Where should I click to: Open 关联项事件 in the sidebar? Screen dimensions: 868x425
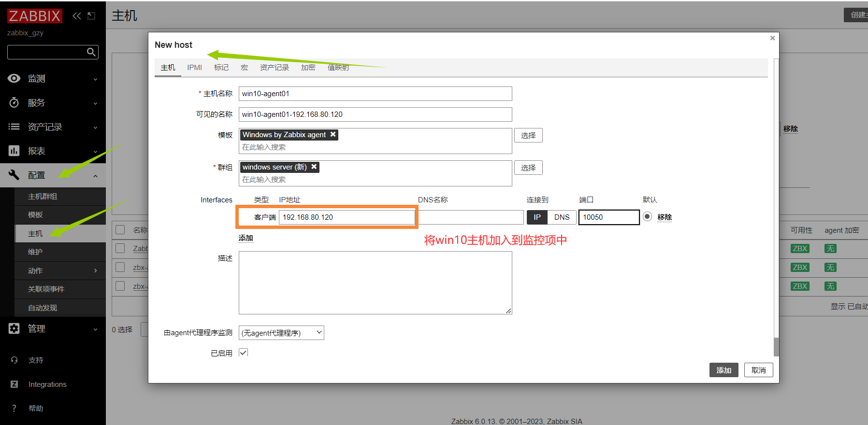[60, 289]
